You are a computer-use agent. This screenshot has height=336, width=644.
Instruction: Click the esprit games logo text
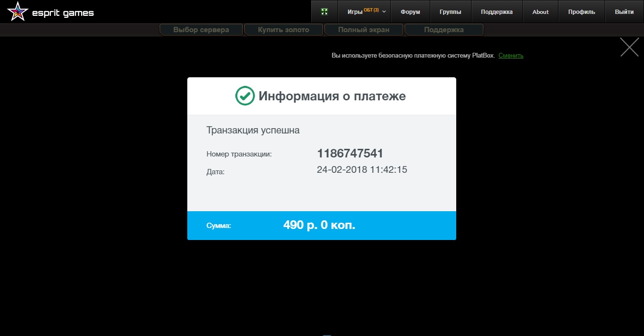tap(63, 13)
